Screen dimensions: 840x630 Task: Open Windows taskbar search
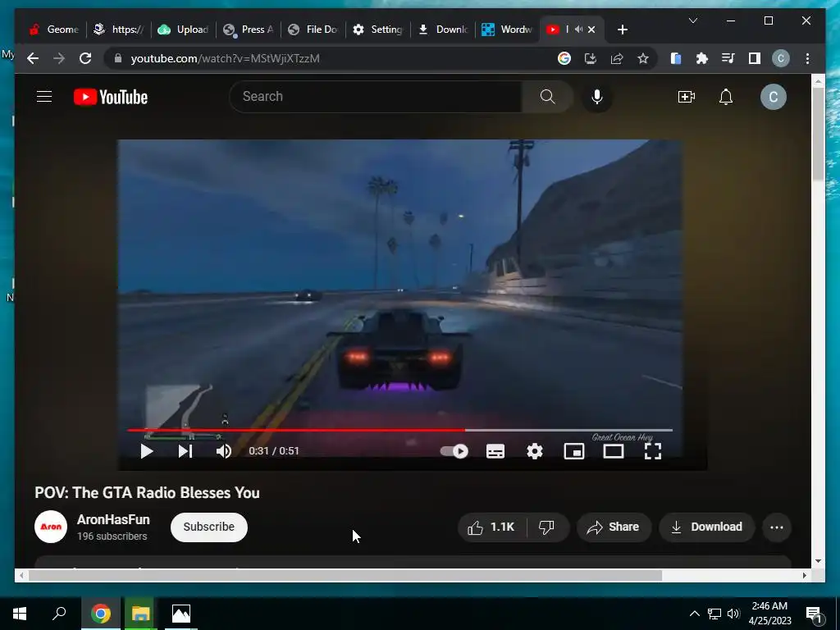pos(59,614)
